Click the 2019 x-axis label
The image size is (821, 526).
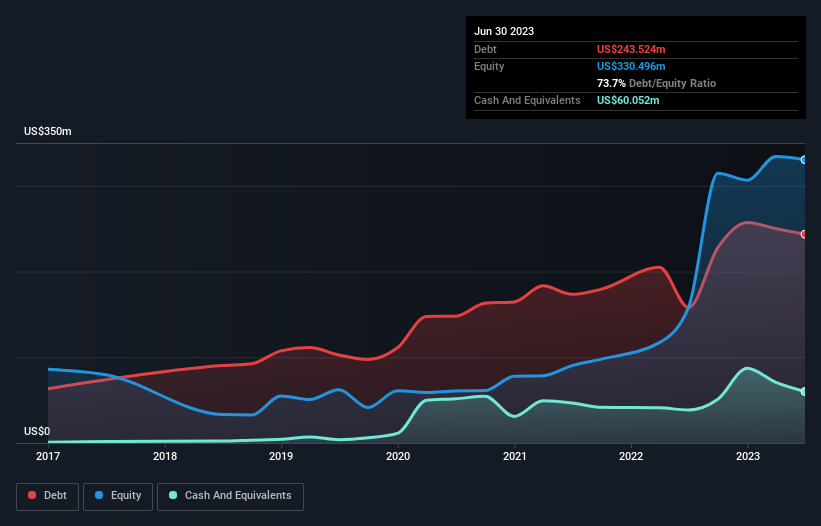pos(281,456)
